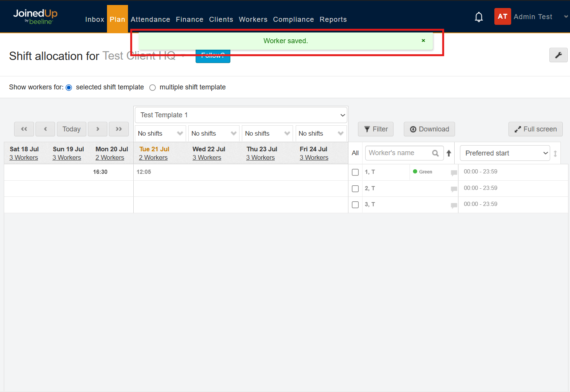Click the AT user avatar
This screenshot has height=392, width=570.
[502, 16]
